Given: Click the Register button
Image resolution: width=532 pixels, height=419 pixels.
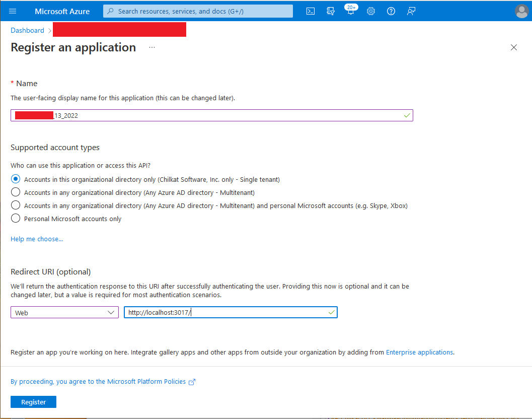Looking at the screenshot, I should (x=33, y=402).
